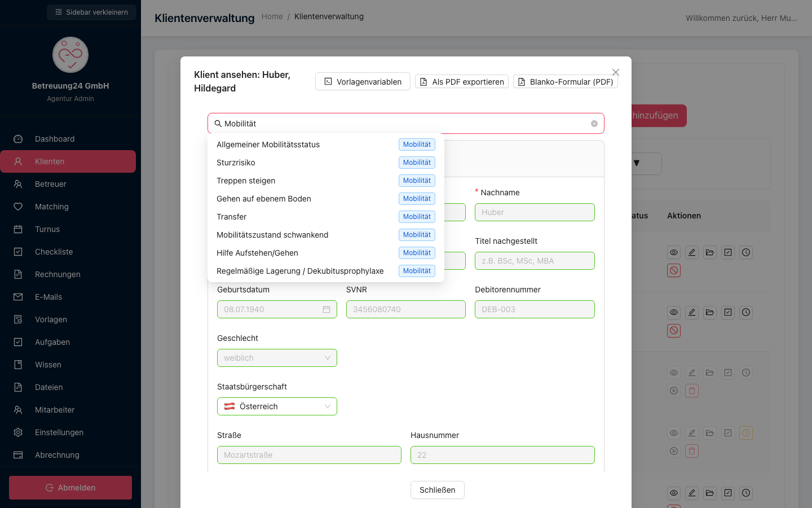Screen dimensions: 812x508
Task: Click the Nachname field containing Huber
Action: [x=535, y=212]
